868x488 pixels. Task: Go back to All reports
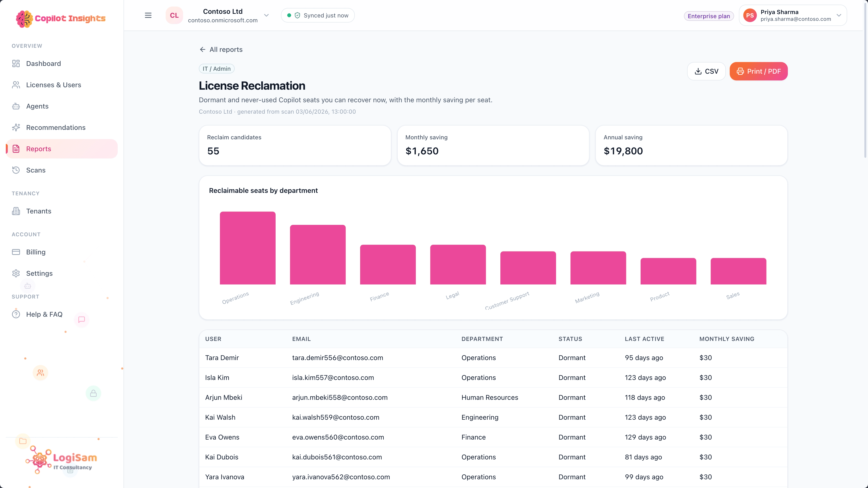[x=221, y=49]
